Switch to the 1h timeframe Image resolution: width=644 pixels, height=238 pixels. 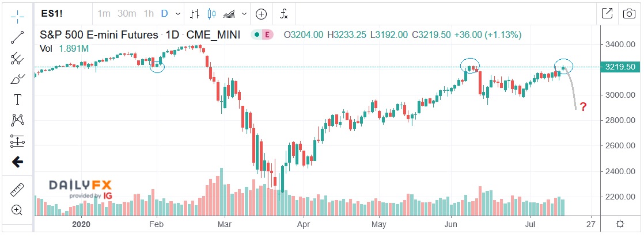[x=149, y=13]
